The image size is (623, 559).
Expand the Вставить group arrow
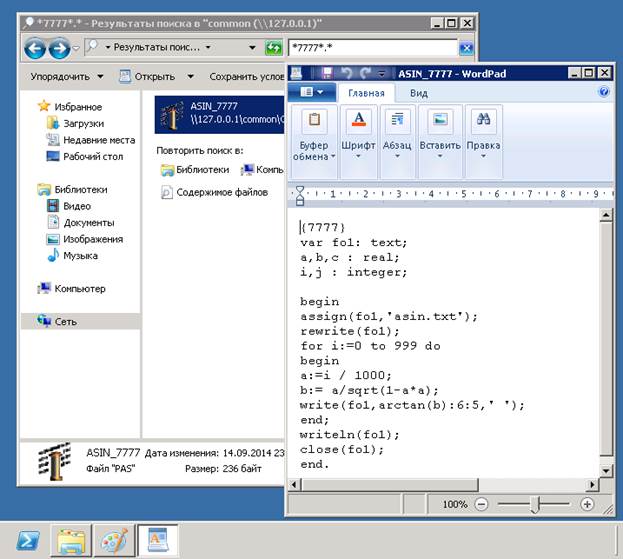(x=440, y=156)
